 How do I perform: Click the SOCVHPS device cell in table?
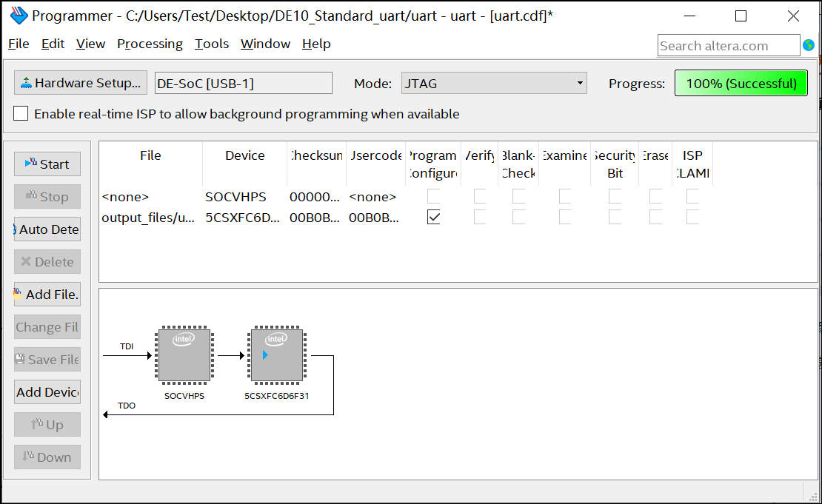[x=236, y=197]
